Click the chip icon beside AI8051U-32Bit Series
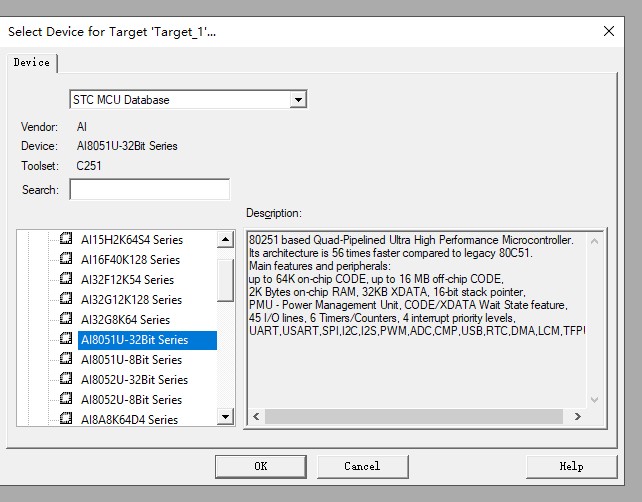The height and width of the screenshot is (502, 642). [66, 338]
